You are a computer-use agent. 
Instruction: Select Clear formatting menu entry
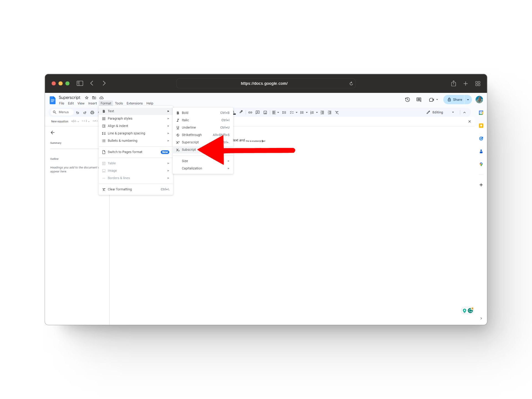(120, 190)
